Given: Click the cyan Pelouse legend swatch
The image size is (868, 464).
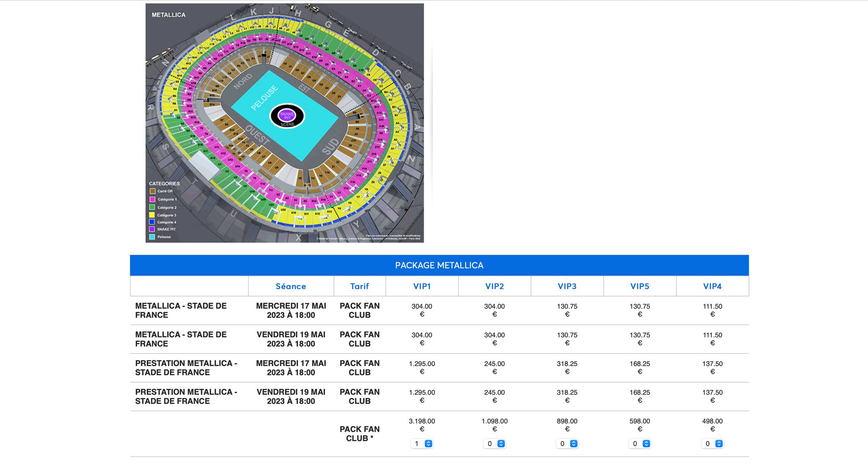Looking at the screenshot, I should coord(152,237).
